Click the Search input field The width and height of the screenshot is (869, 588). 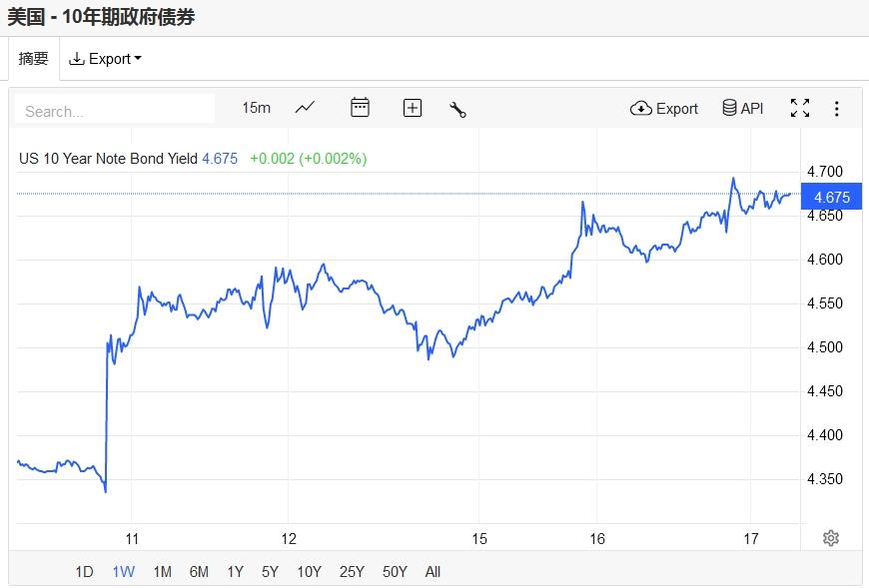point(115,110)
